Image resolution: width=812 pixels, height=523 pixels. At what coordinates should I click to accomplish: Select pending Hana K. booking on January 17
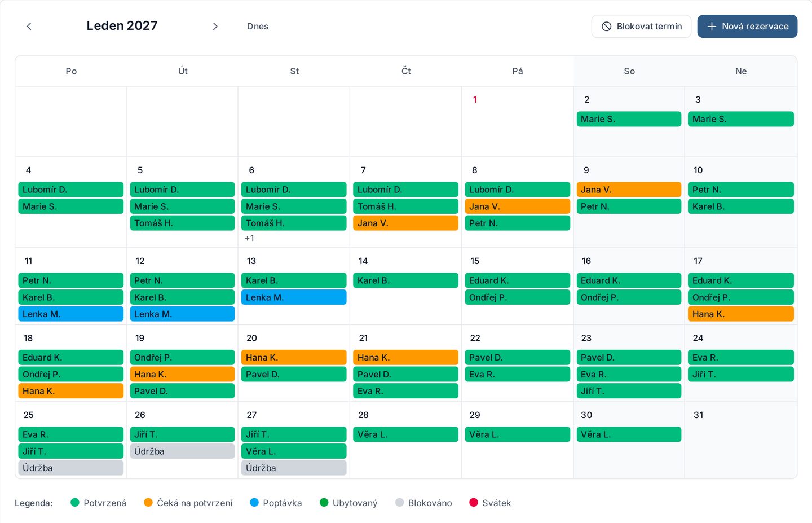(740, 314)
